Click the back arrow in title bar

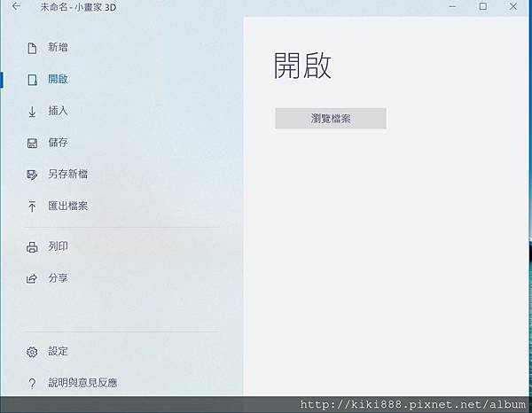[x=16, y=6]
